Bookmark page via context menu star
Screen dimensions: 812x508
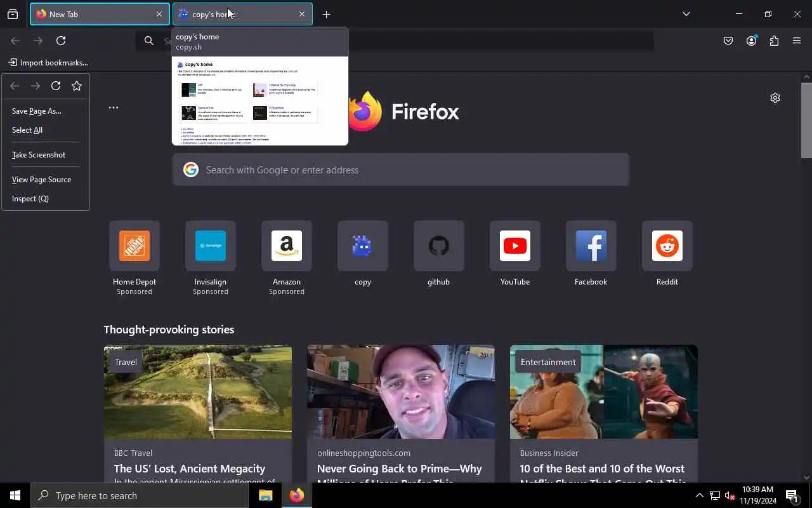click(77, 86)
